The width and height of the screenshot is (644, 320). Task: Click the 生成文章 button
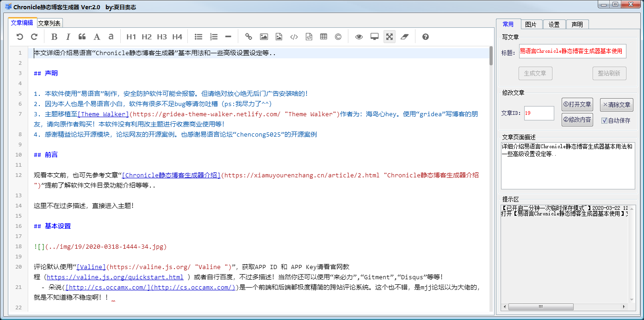point(535,73)
